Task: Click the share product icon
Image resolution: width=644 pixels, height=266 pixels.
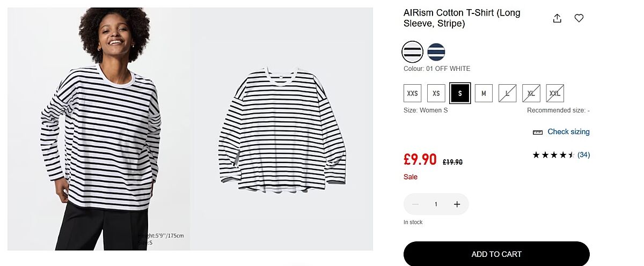Action: point(557,18)
